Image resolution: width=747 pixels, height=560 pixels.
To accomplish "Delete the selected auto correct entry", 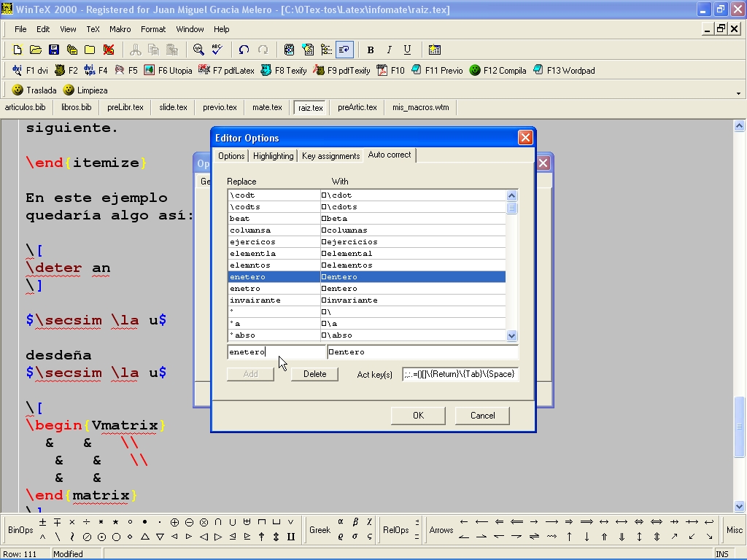I will [315, 374].
